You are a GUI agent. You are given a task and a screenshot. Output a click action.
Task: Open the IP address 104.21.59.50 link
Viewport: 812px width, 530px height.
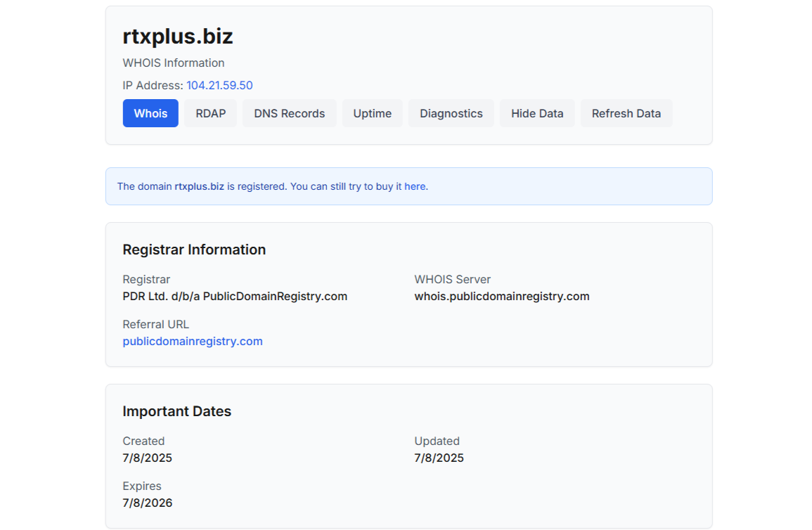219,85
